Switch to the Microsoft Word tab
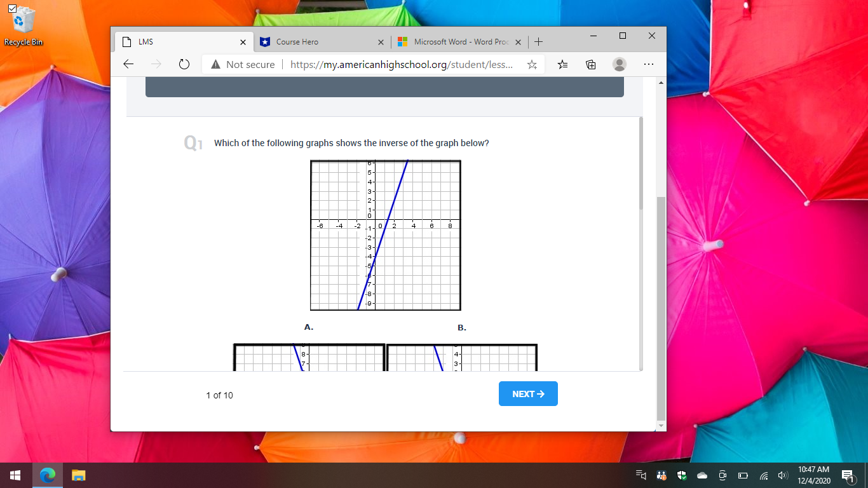This screenshot has width=868, height=488. point(459,42)
